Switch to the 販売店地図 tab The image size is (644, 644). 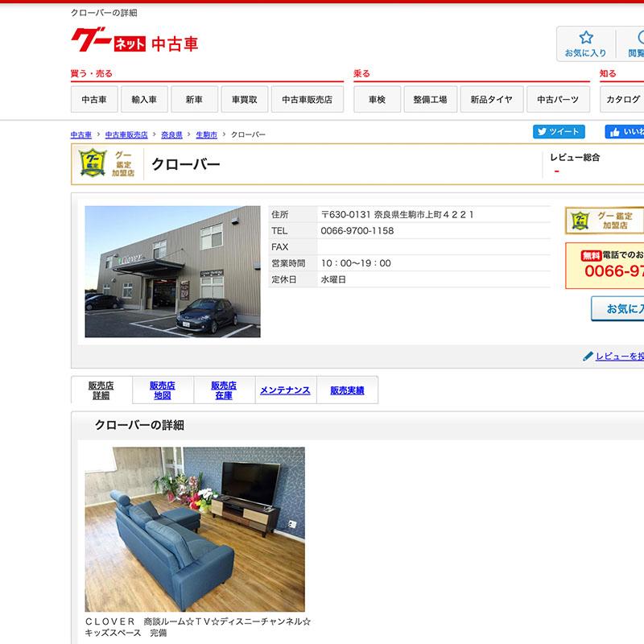[x=163, y=390]
